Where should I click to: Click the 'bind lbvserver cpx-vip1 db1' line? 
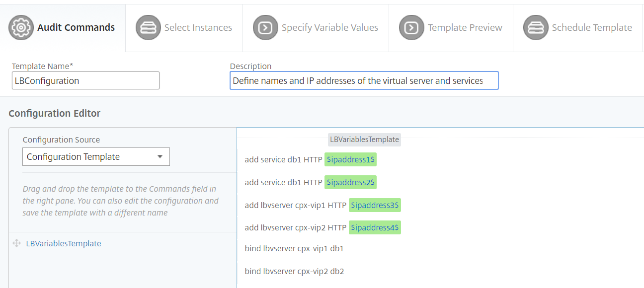[294, 248]
